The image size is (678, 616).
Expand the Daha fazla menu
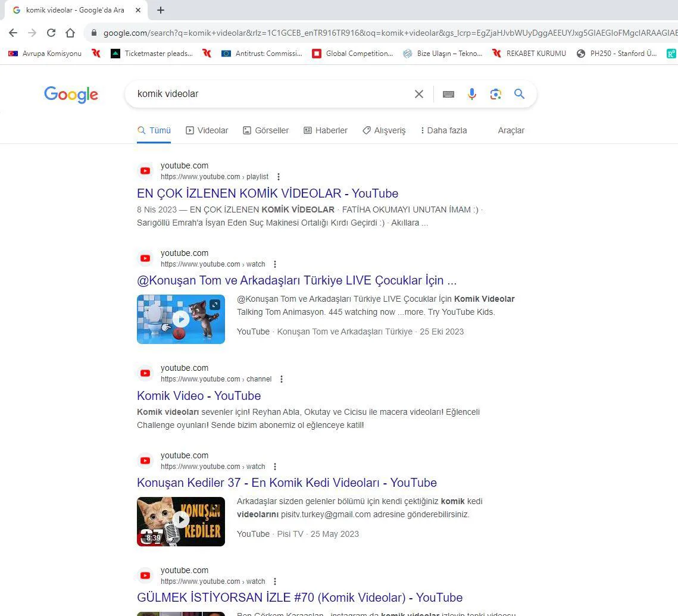coord(443,130)
